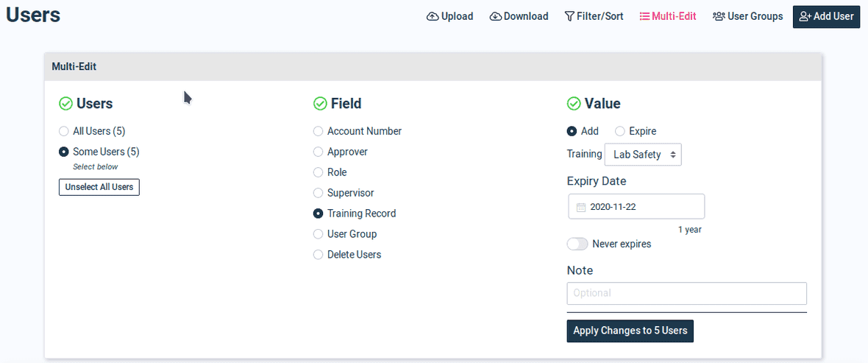The width and height of the screenshot is (868, 363).
Task: Pick the Account Number field radio
Action: click(319, 131)
